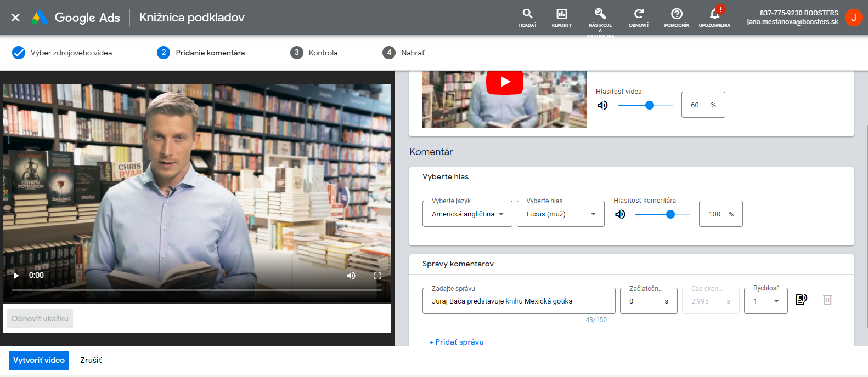Image resolution: width=868 pixels, height=377 pixels.
Task: Play the preview video
Action: tap(16, 276)
